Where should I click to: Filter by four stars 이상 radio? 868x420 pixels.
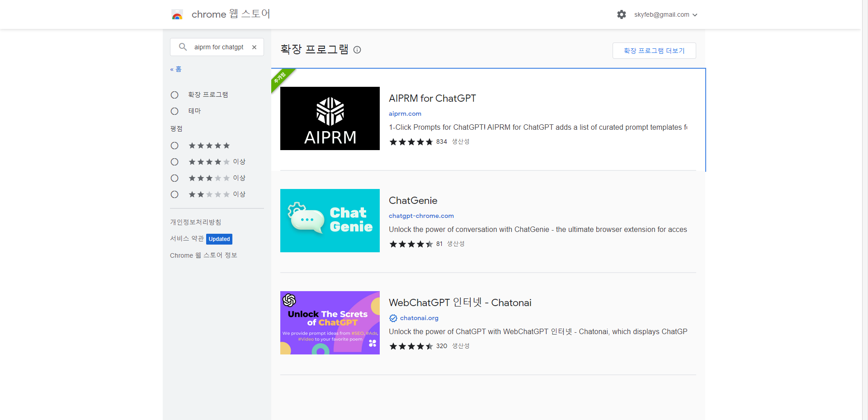click(175, 162)
